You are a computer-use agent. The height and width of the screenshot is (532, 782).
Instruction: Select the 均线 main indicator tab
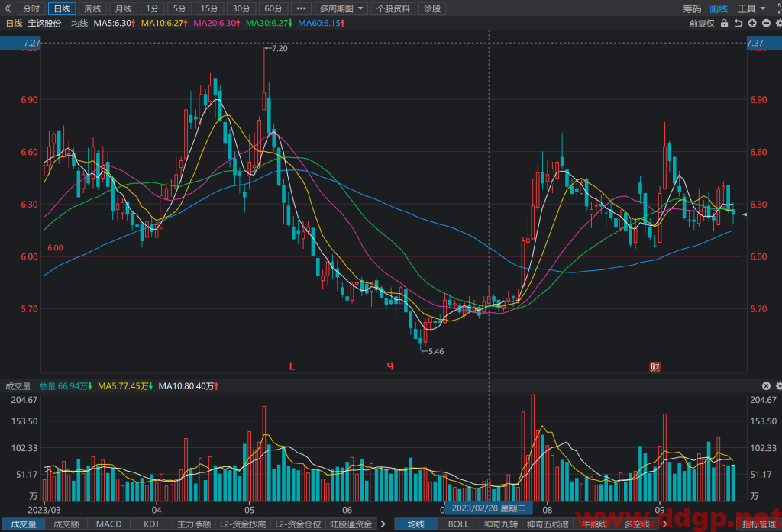(415, 524)
